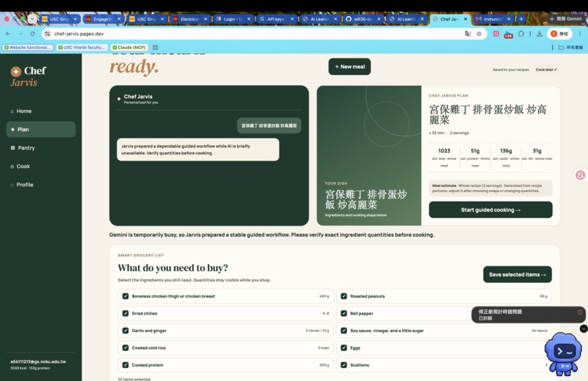Uncheck Roasted peanuts checkbox

coord(344,296)
